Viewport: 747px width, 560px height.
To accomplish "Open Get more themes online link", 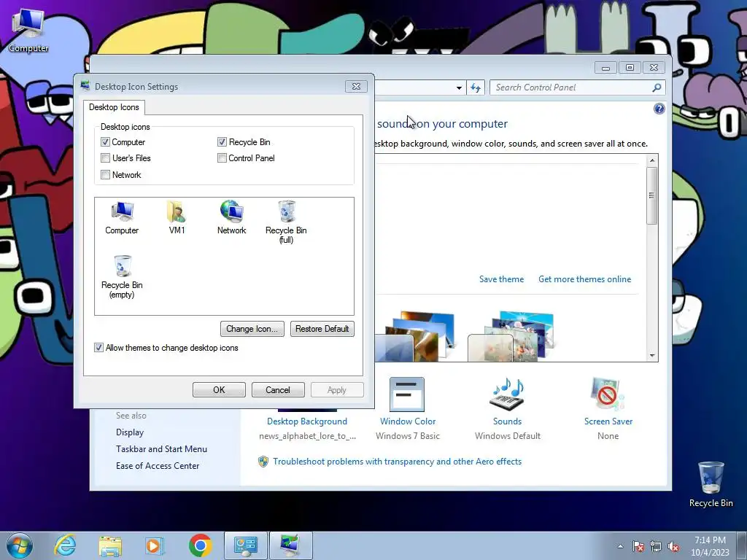I will point(584,279).
